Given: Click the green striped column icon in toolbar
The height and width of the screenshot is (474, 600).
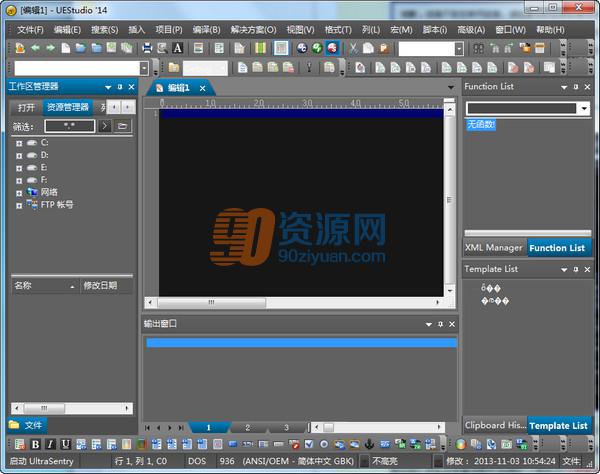Looking at the screenshot, I should pos(260,48).
